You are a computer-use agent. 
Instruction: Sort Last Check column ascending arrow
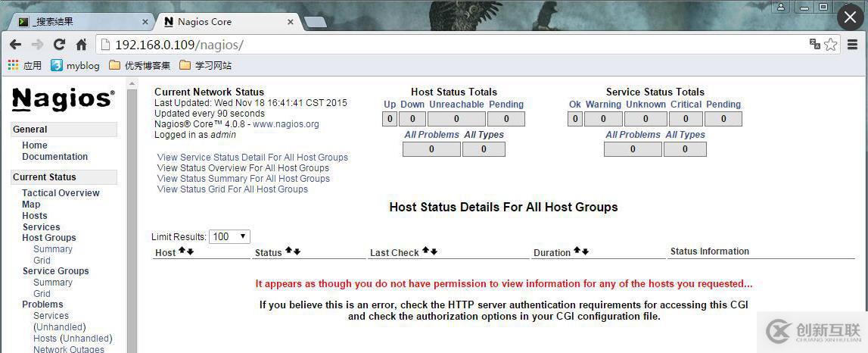pos(426,251)
